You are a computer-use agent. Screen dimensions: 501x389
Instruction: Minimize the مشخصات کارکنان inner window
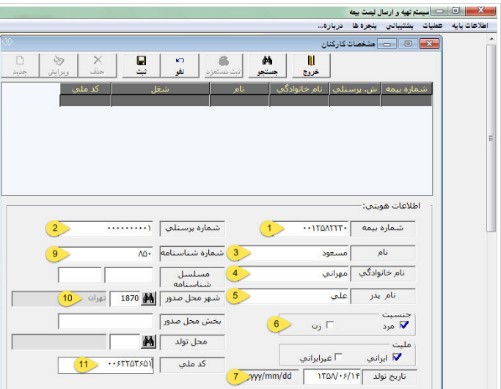point(387,44)
